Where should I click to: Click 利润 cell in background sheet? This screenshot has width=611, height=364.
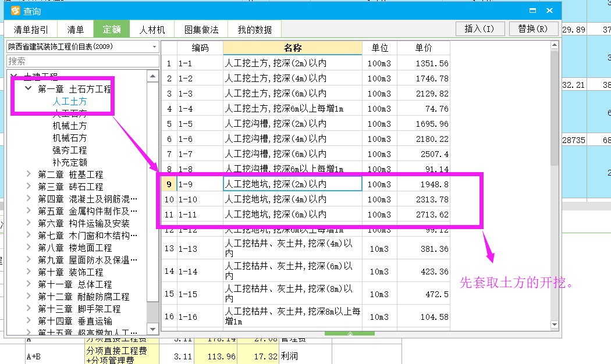(305, 356)
